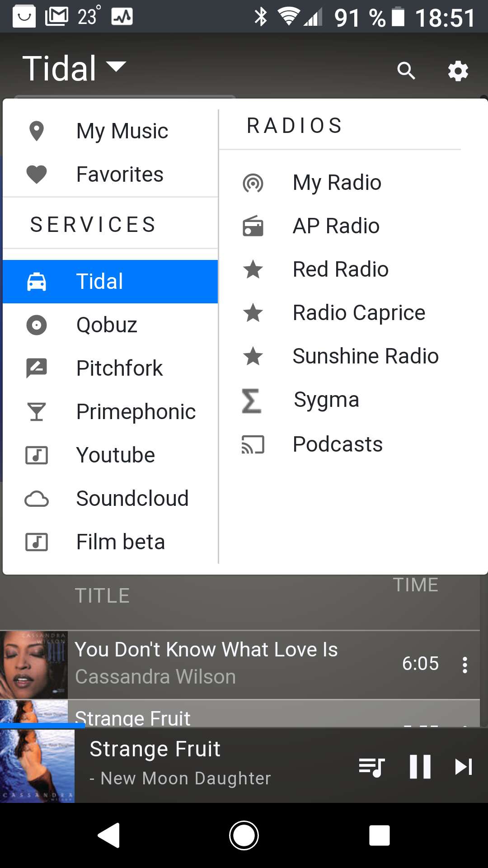Tap the My Radio broadcast icon

(x=253, y=183)
